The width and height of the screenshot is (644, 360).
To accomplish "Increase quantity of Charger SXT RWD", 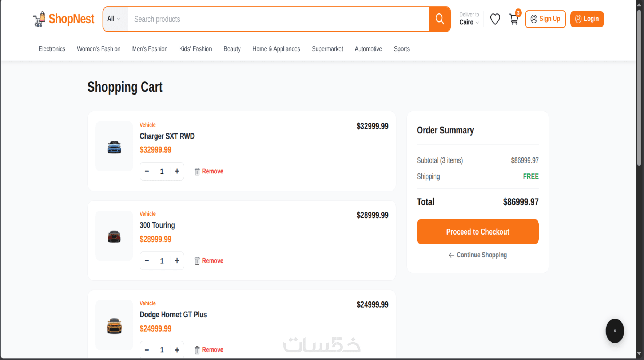I will pos(177,171).
